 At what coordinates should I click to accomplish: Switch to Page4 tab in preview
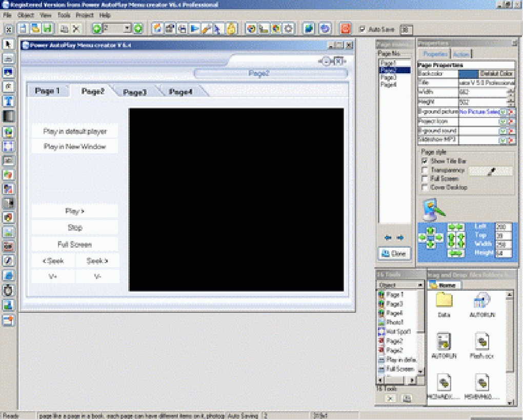click(180, 92)
